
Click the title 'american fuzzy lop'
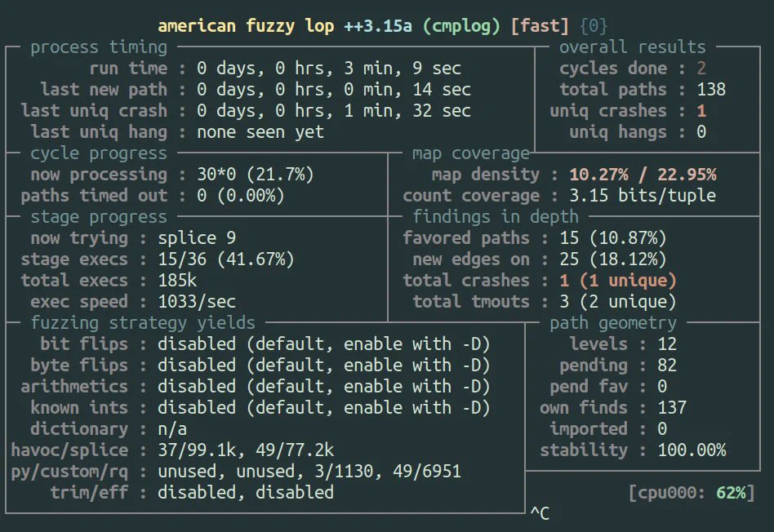(x=246, y=25)
